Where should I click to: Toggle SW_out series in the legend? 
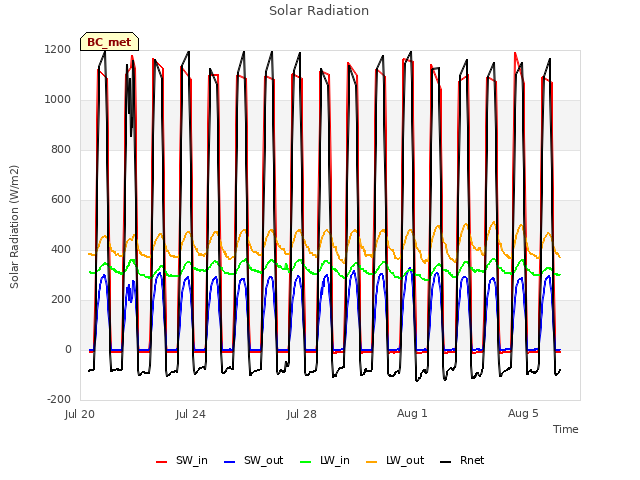[253, 460]
